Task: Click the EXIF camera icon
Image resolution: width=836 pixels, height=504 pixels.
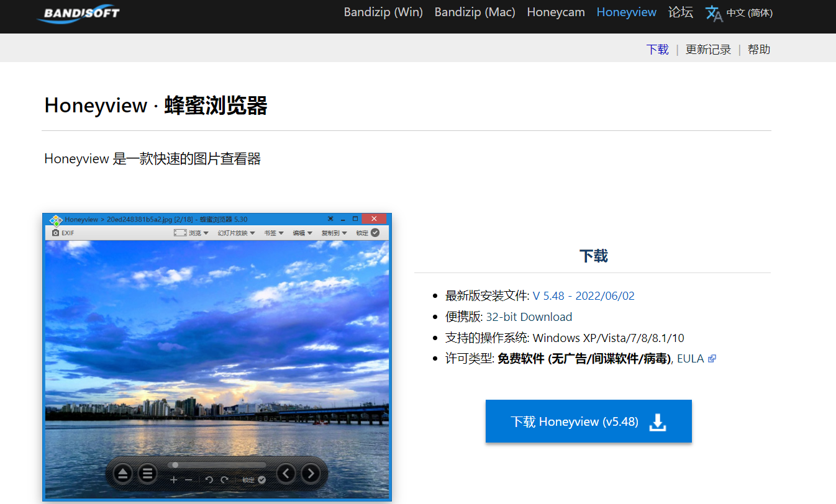Action: (56, 233)
